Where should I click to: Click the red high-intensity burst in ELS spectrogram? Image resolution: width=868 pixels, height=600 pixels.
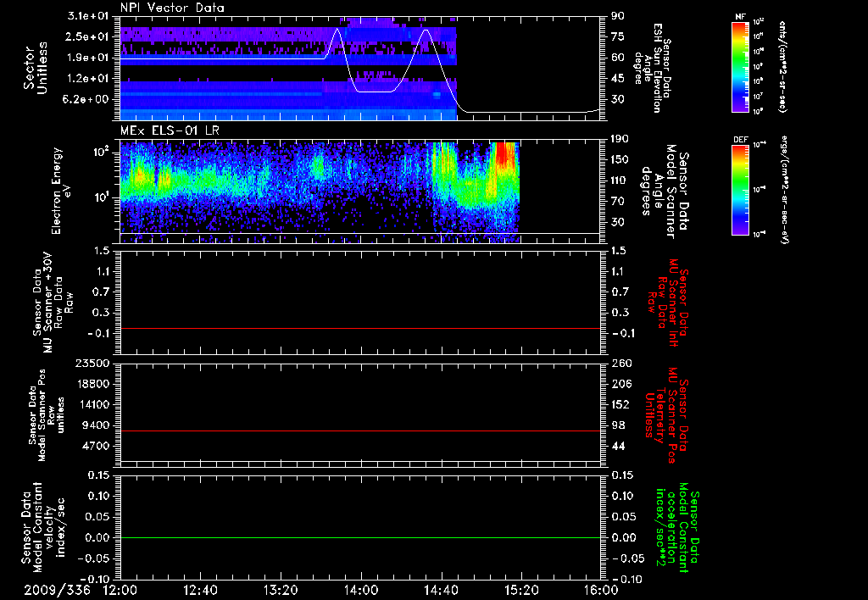(505, 153)
